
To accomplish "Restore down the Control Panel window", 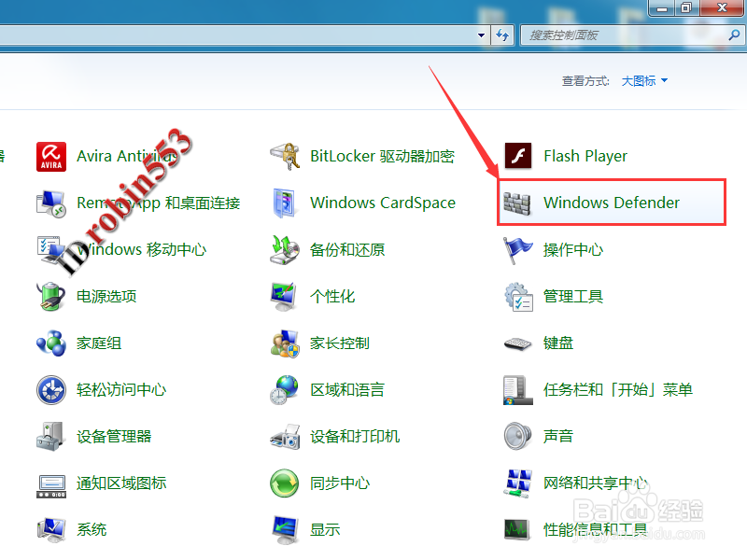I will tap(686, 7).
